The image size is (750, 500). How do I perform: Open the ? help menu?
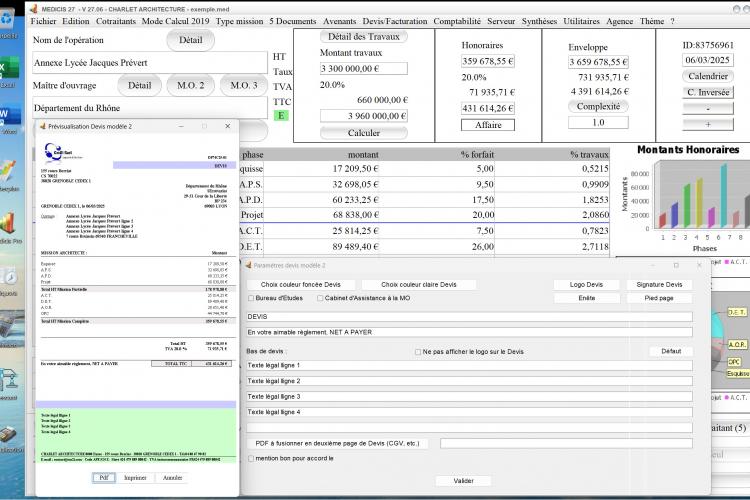(672, 21)
